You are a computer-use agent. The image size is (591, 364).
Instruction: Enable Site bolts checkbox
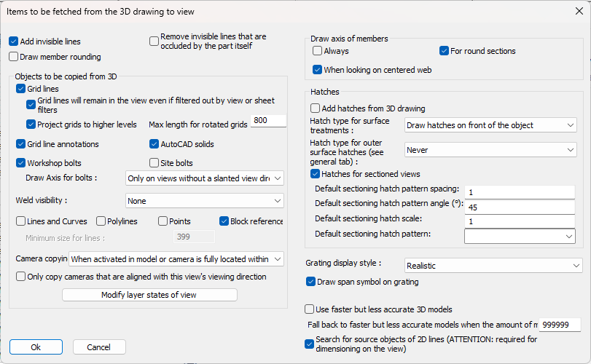[154, 162]
